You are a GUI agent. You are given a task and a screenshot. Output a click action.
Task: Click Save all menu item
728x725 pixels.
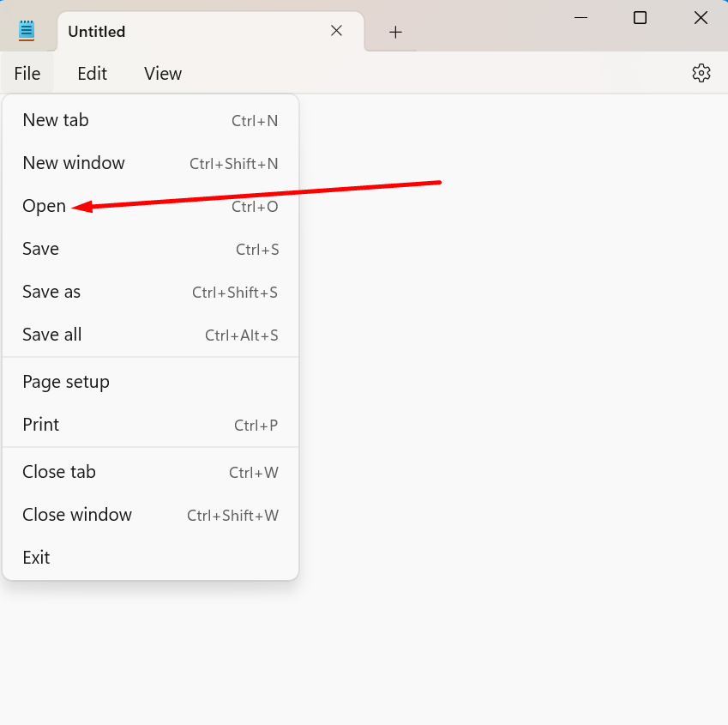click(x=52, y=335)
